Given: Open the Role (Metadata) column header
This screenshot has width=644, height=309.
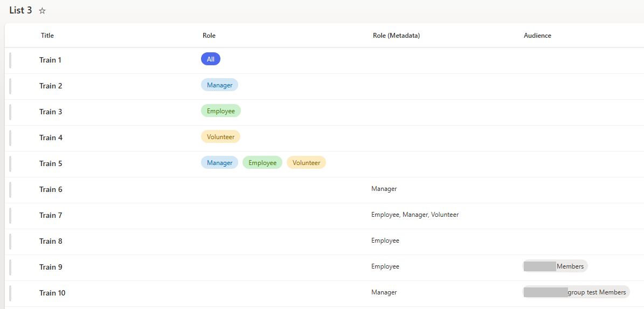Looking at the screenshot, I should (x=396, y=36).
